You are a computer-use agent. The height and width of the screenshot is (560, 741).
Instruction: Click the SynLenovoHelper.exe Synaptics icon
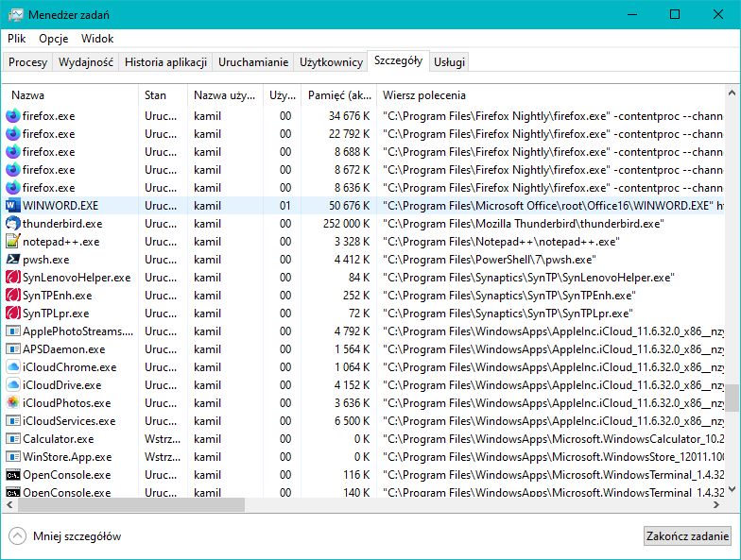(13, 277)
